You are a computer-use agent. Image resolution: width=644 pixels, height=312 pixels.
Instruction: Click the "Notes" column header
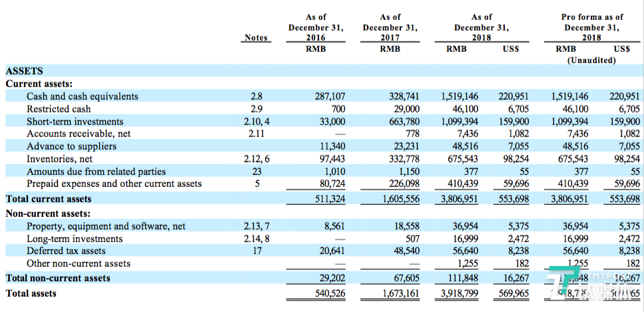pos(256,38)
